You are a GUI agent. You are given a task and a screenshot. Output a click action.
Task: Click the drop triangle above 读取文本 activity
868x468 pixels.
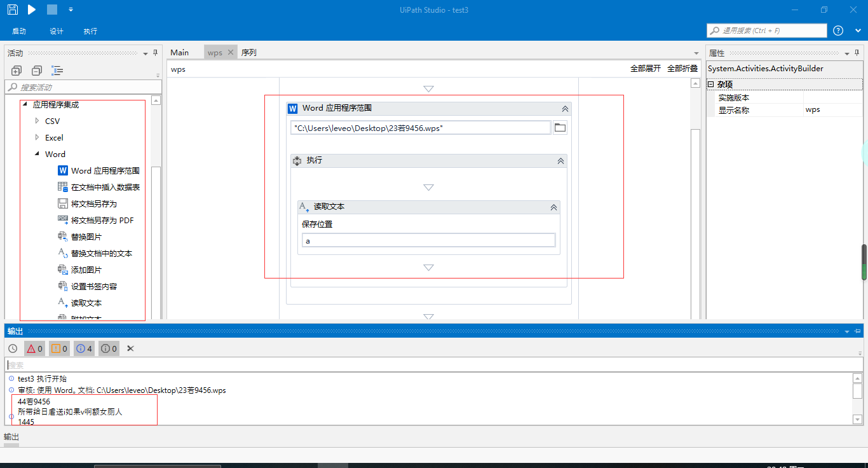[428, 188]
